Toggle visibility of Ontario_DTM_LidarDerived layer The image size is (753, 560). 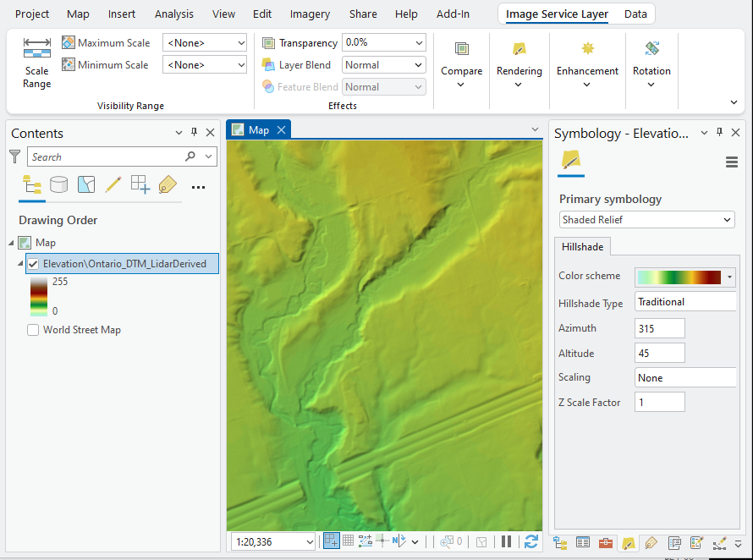point(31,263)
